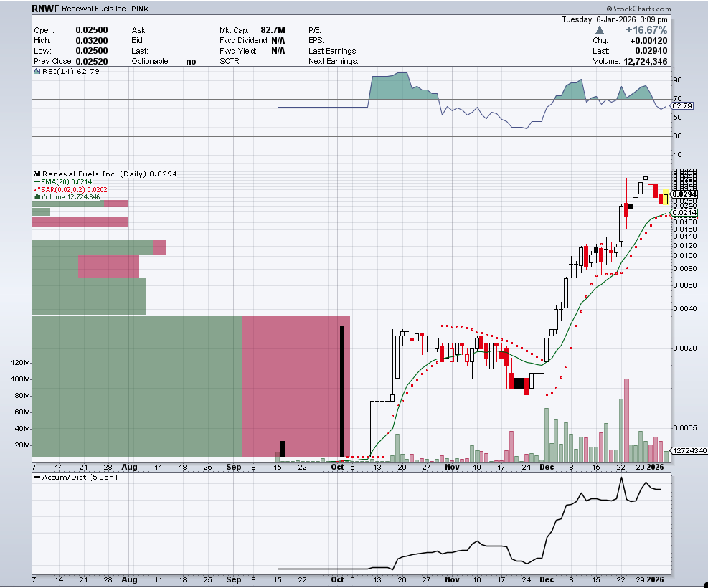The width and height of the screenshot is (708, 588).
Task: Click the Nov label on the price chart date axis
Action: click(452, 467)
